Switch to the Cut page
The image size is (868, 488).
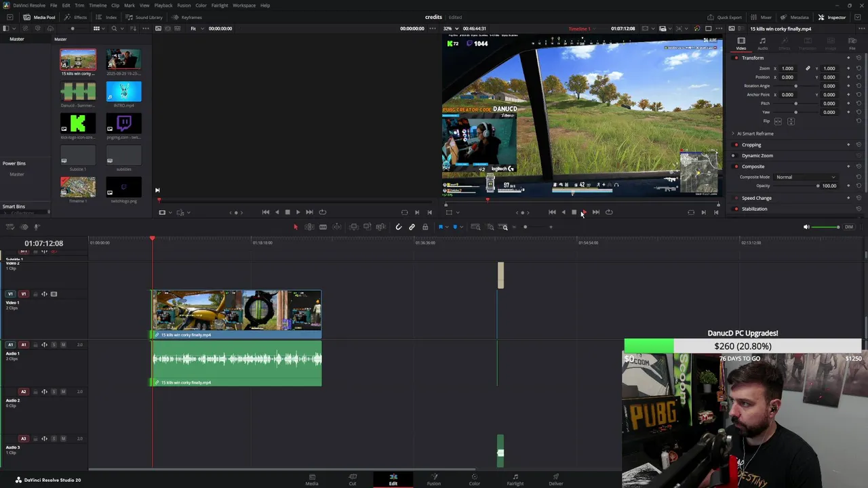(x=353, y=479)
